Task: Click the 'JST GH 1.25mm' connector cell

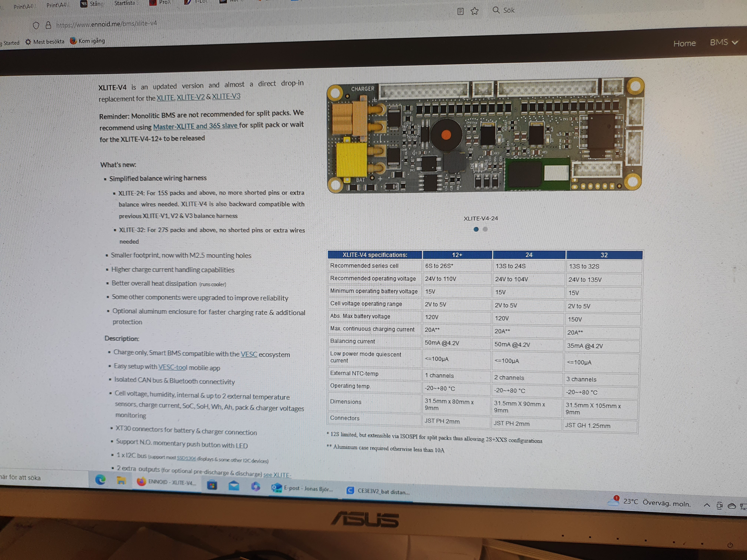Action: click(x=600, y=426)
